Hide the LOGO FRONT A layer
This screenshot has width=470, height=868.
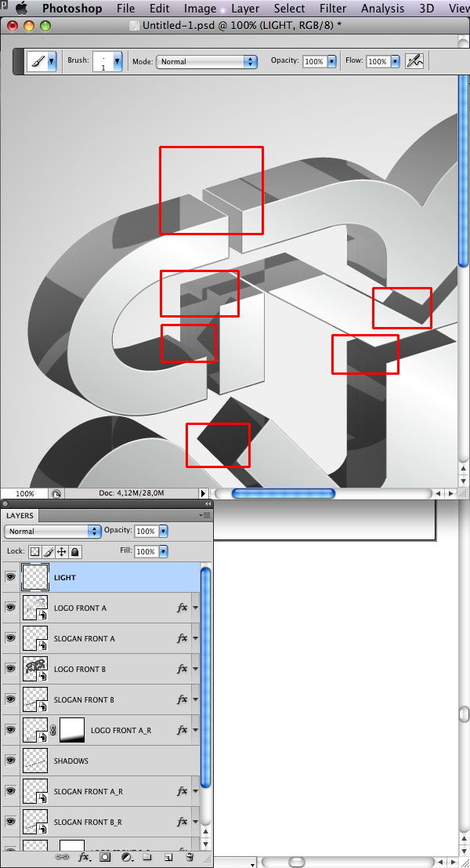[10, 608]
